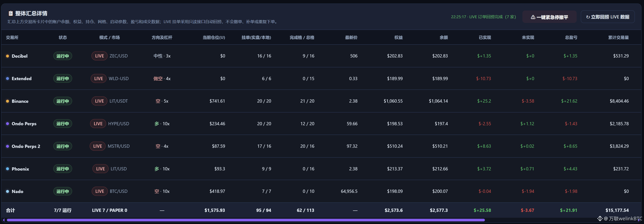Click the $-3.58 unrealized value
Screen dimensions: 644x224
click(x=528, y=101)
